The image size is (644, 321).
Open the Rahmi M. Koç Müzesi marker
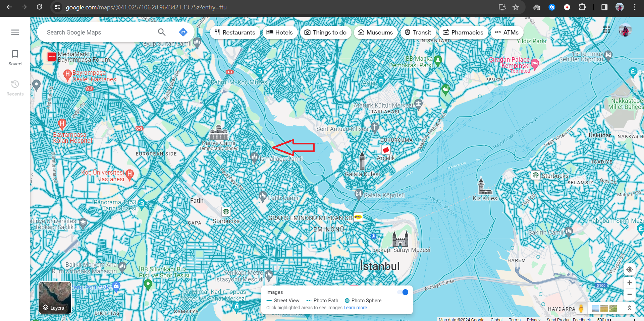coord(260,72)
